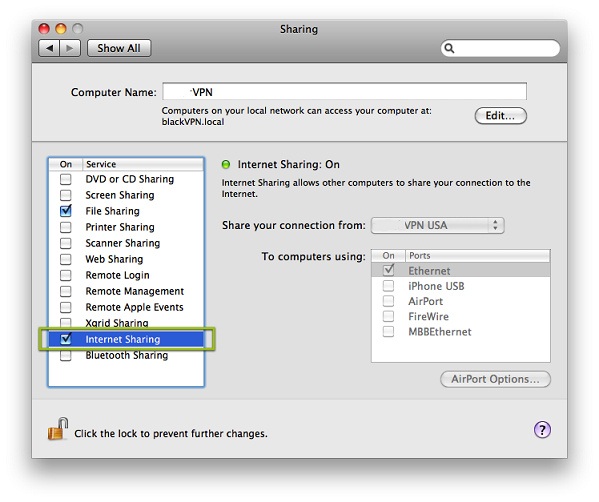Uncheck the File Sharing checkbox

point(66,211)
